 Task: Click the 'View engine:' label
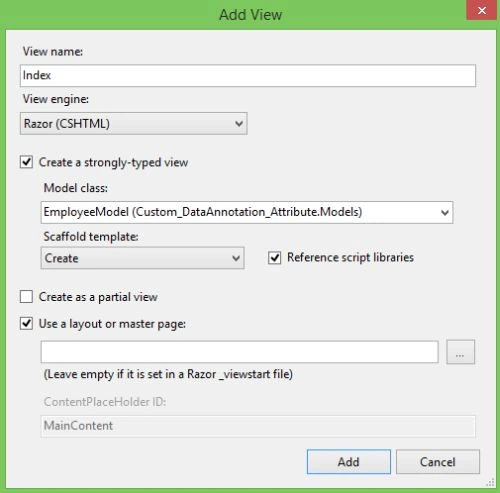coord(56,99)
